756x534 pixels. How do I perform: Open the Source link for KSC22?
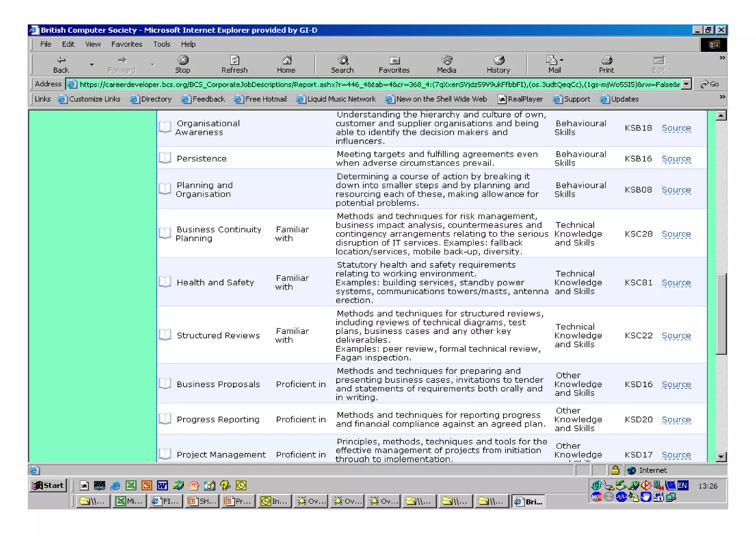point(676,335)
